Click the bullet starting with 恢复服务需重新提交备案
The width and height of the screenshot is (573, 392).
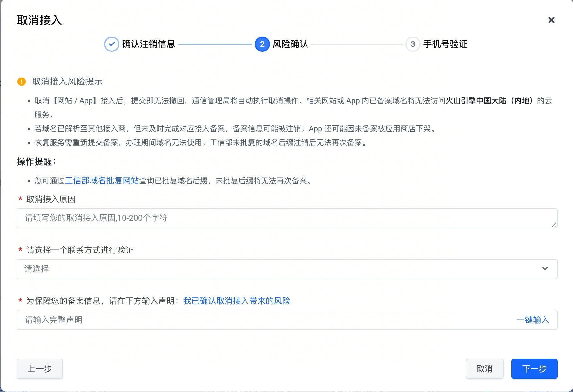click(x=201, y=143)
